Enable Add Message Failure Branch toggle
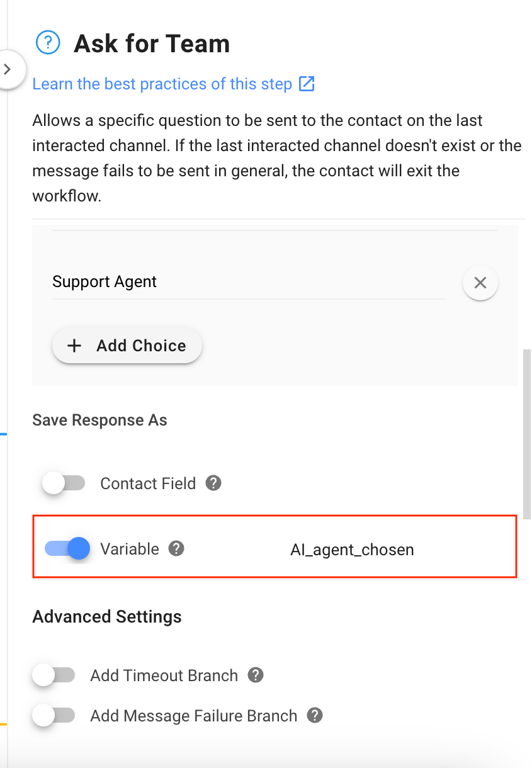 [54, 716]
